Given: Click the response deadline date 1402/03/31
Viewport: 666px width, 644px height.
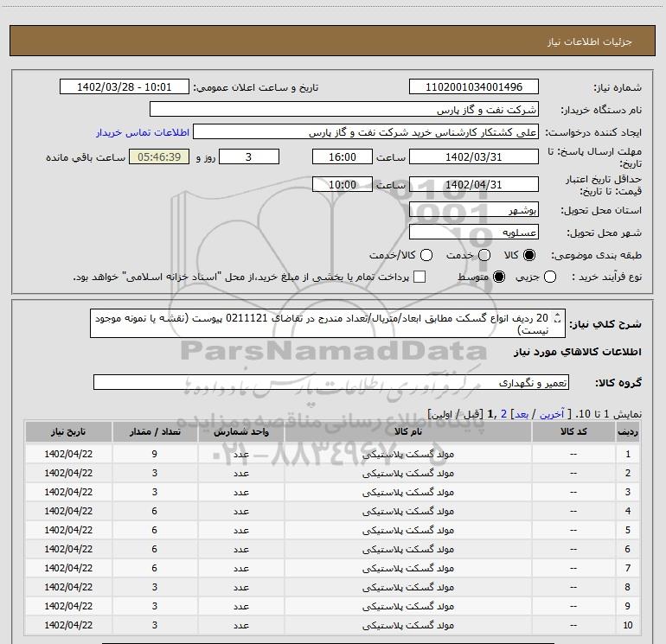Looking at the screenshot, I should [474, 156].
